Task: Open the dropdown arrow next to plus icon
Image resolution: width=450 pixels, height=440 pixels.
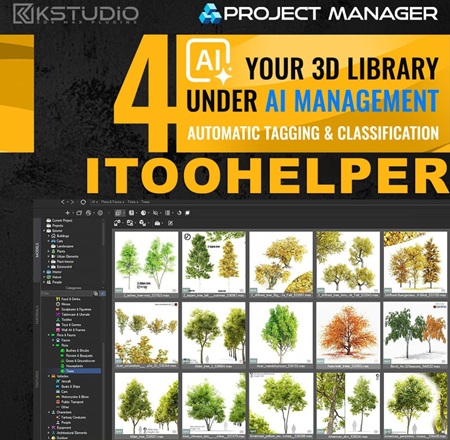Action: coord(72,213)
